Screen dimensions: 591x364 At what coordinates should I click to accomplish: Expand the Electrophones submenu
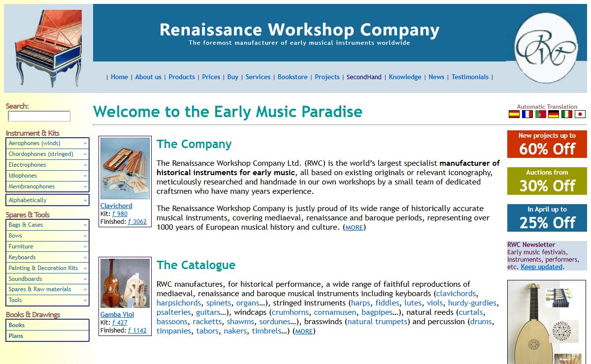[47, 165]
